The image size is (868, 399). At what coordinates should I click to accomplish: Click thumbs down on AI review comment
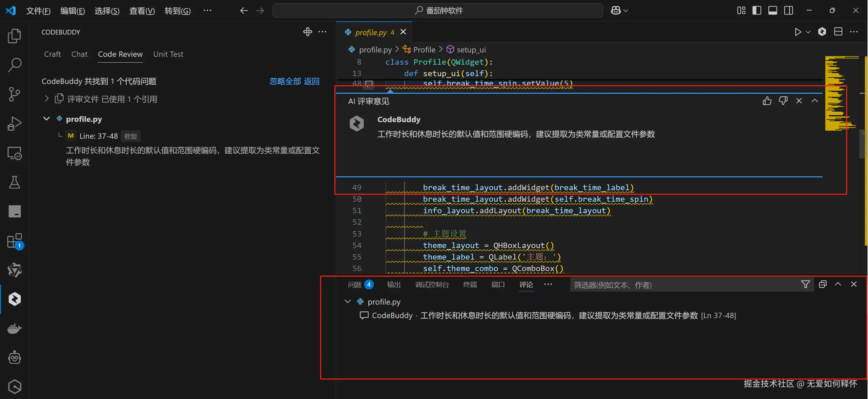(783, 101)
